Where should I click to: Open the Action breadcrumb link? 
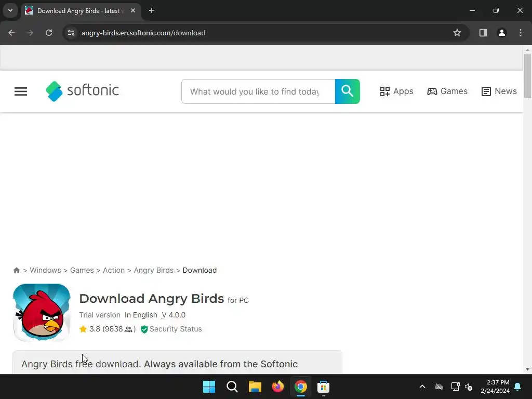coord(114,270)
